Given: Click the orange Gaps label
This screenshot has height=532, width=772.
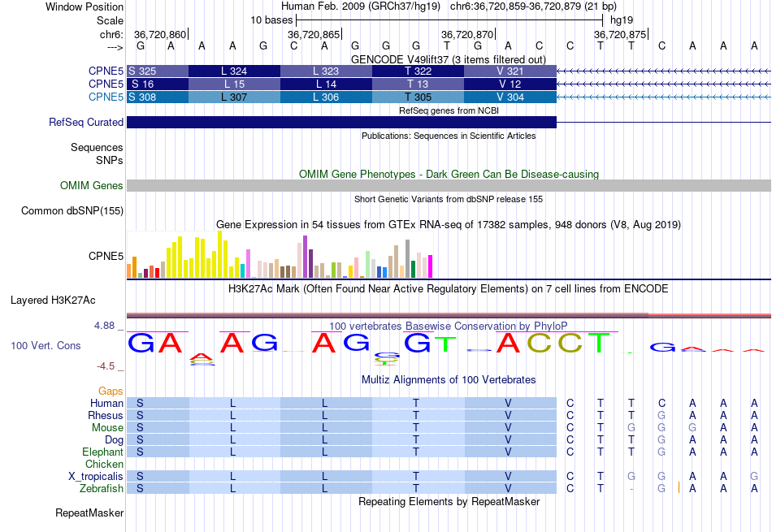Looking at the screenshot, I should [x=111, y=391].
